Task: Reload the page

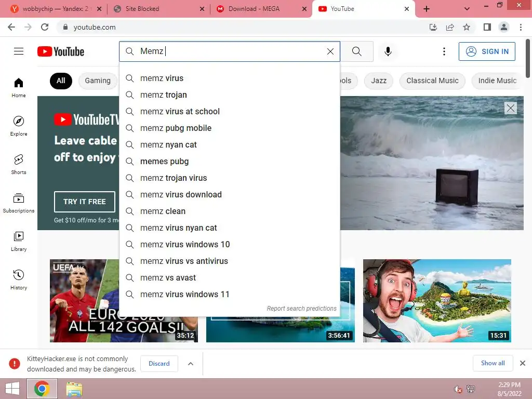Action: click(45, 27)
